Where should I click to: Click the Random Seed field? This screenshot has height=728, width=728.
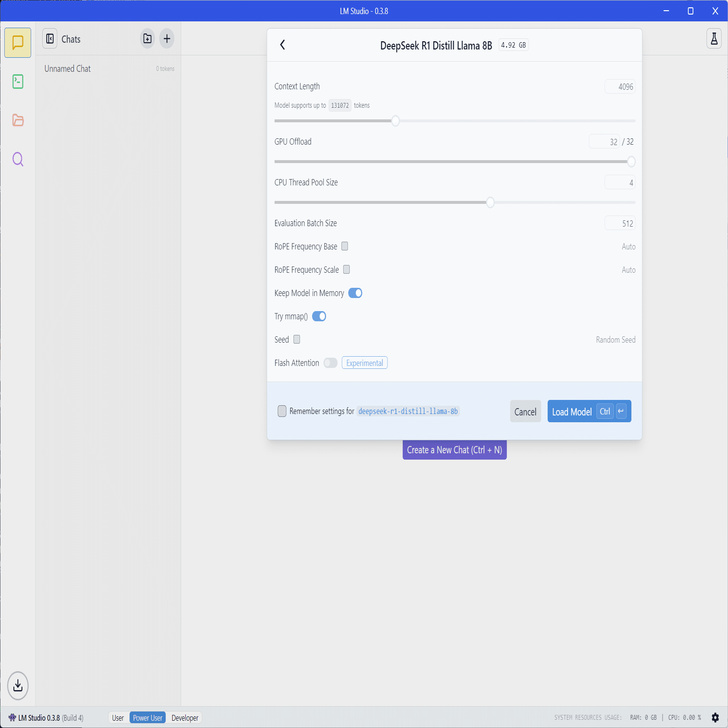(x=615, y=340)
